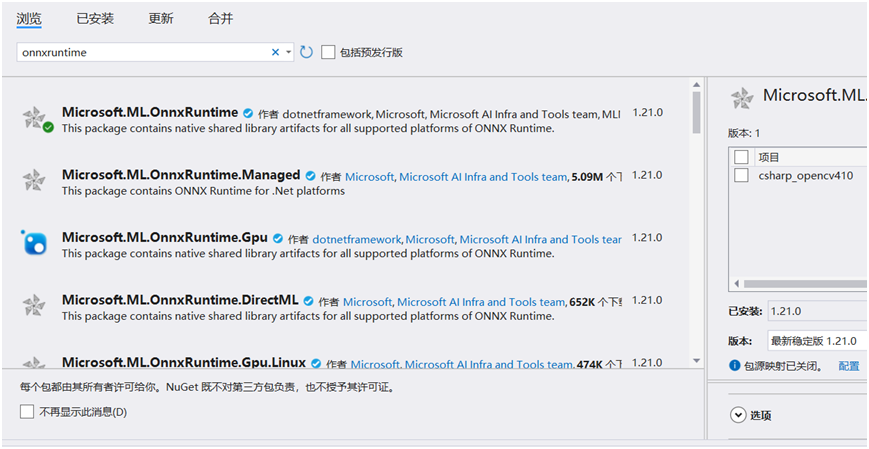
Task: Click verified badge next to OnnxRuntime.Managed
Action: coord(310,176)
